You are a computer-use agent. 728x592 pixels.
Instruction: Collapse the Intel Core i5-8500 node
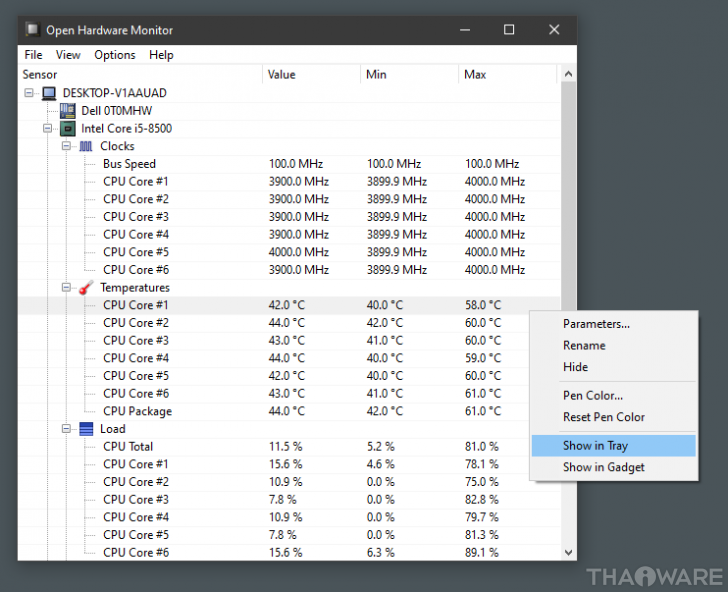pyautogui.click(x=47, y=128)
